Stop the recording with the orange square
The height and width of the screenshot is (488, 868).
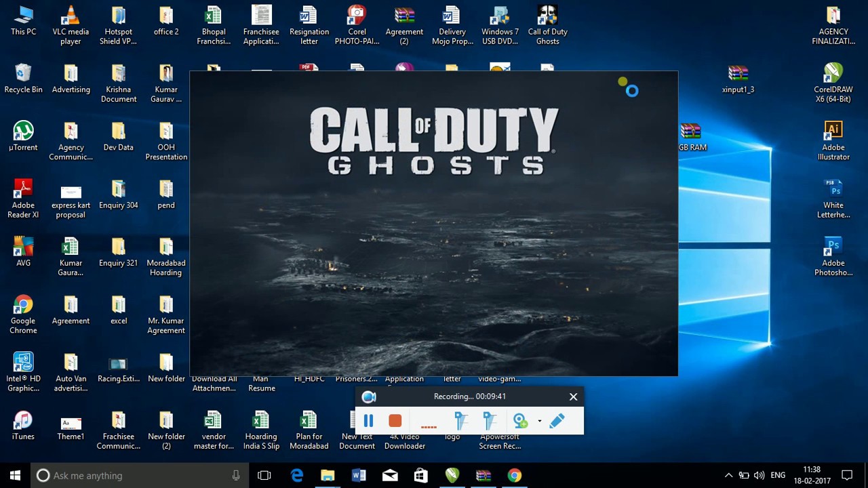(x=395, y=421)
